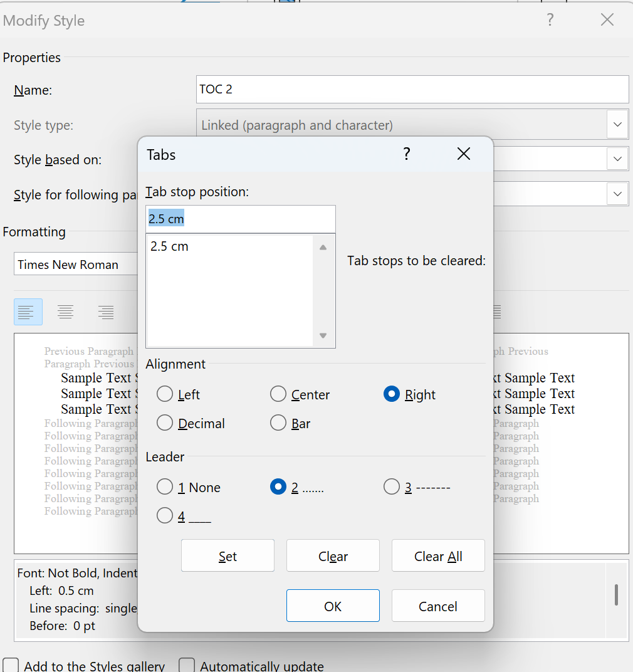Click the Clear button

click(333, 555)
